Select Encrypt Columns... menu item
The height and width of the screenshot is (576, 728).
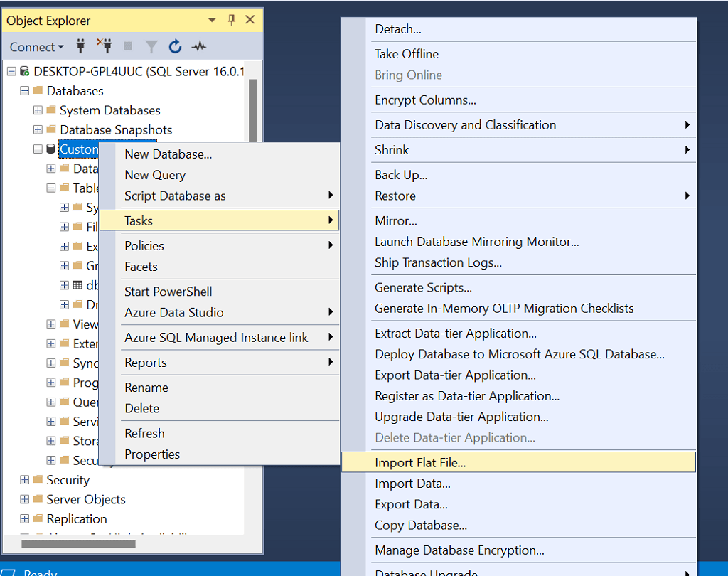tap(518, 100)
